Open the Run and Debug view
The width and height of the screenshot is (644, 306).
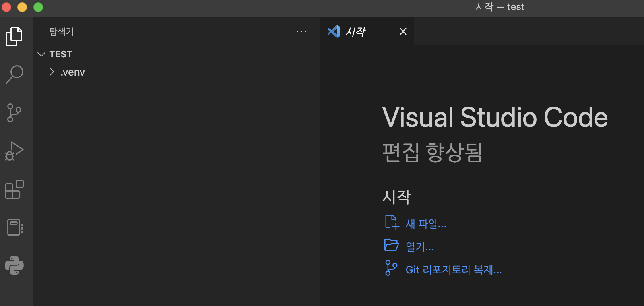coord(14,151)
